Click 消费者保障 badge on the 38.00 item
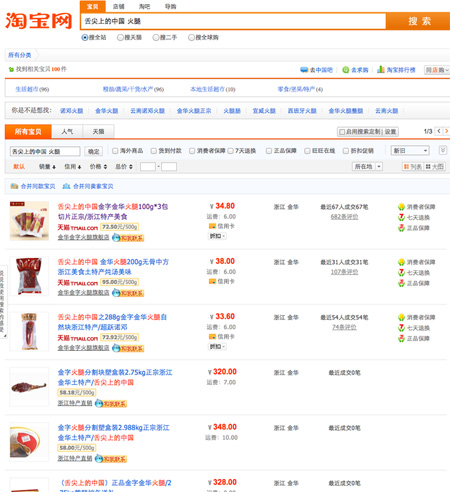 [417, 262]
